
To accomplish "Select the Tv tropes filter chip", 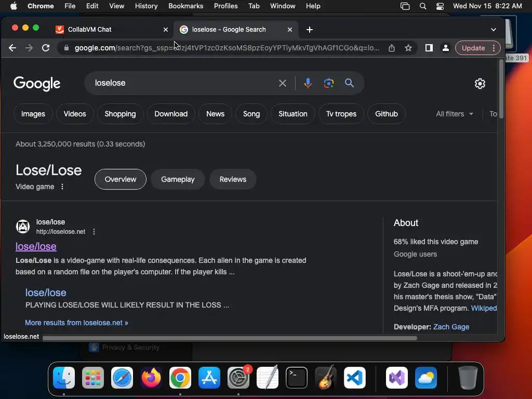I will (x=341, y=114).
